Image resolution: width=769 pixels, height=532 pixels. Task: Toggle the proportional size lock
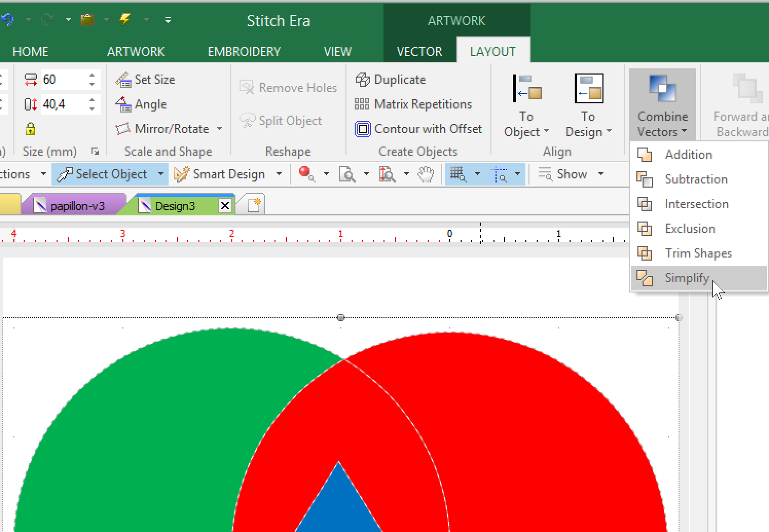pyautogui.click(x=30, y=129)
